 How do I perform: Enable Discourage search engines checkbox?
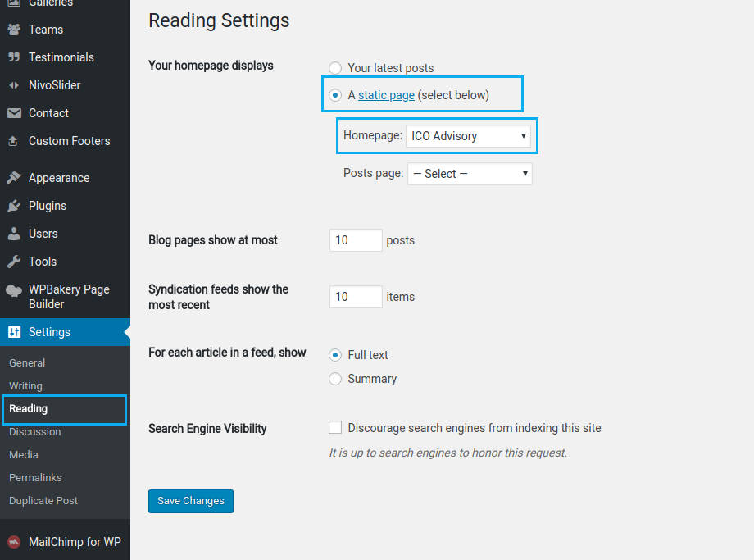point(335,427)
